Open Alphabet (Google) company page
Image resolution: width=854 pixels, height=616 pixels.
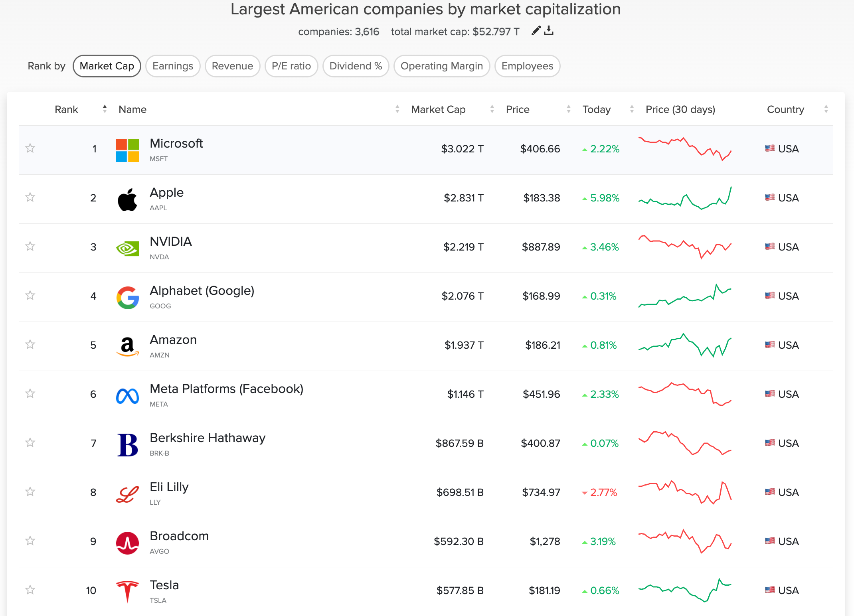tap(202, 291)
